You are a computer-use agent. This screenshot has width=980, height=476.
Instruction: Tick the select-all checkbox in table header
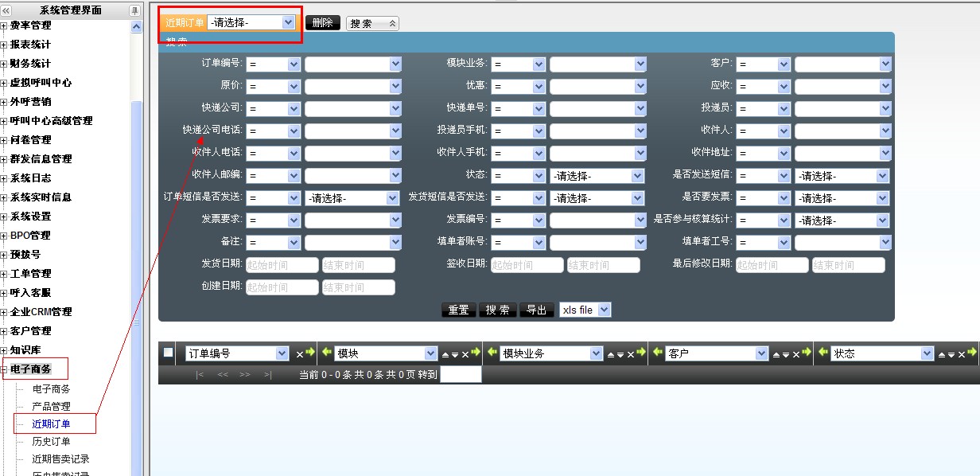(x=168, y=353)
